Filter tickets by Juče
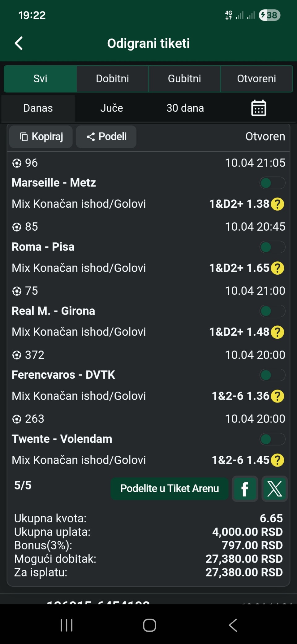 click(112, 108)
